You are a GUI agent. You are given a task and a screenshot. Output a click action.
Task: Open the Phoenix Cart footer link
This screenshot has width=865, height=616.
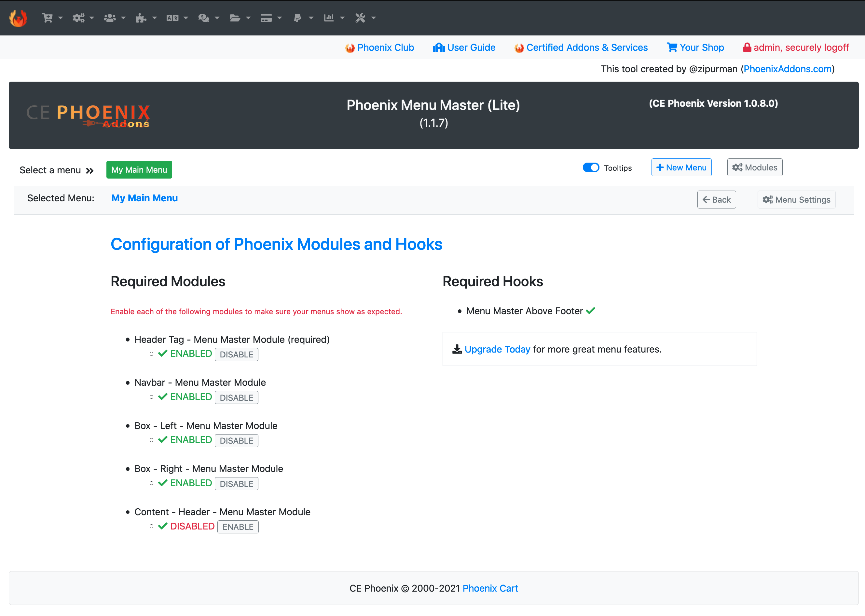490,588
